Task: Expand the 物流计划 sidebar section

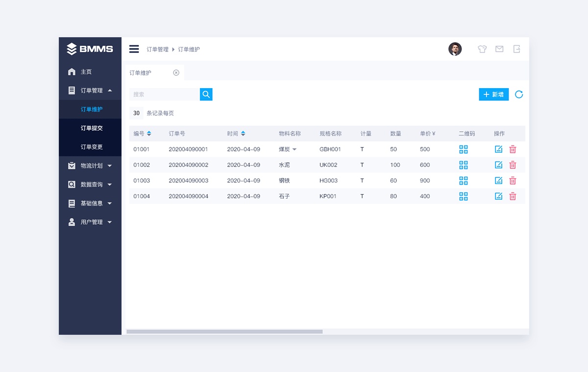Action: point(90,166)
